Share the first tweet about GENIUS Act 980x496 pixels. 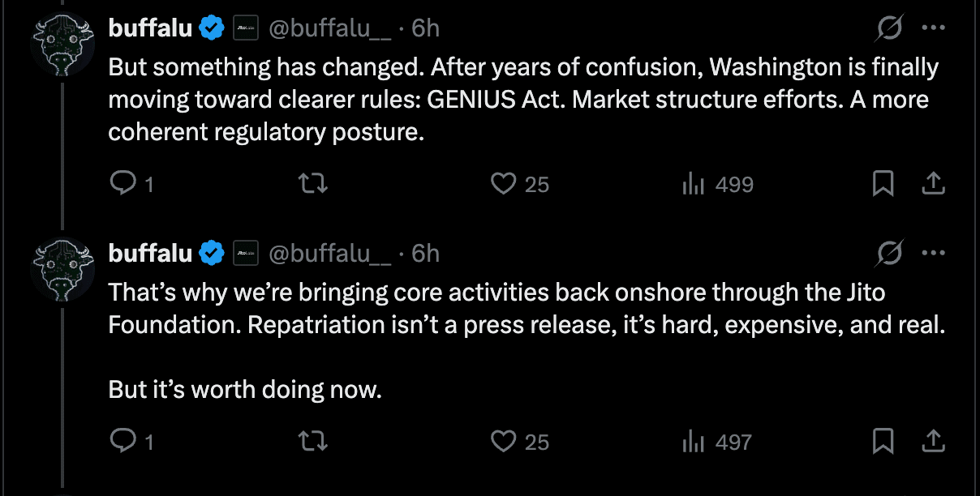point(934,185)
